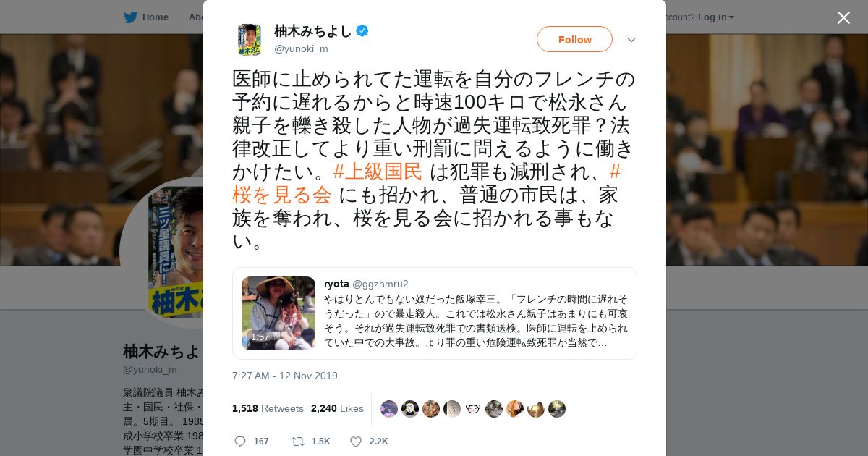Click the tweet timestamp 12 Nov 2019
868x456 pixels.
pos(285,376)
